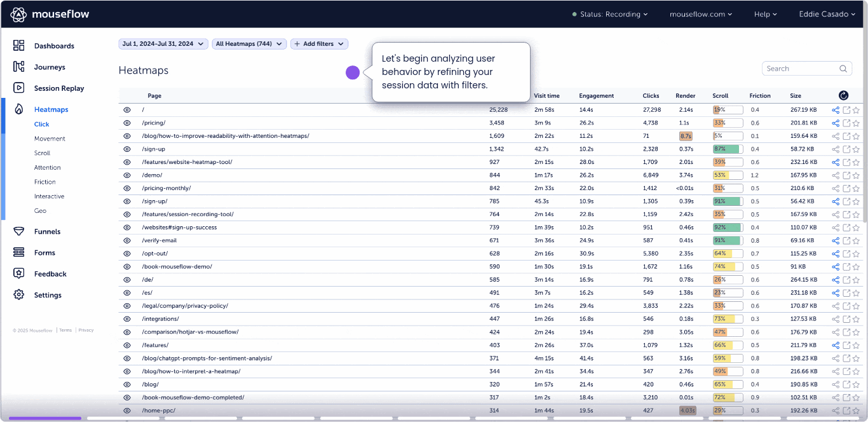Sort table by Render column
The image size is (868, 422).
[x=684, y=96]
